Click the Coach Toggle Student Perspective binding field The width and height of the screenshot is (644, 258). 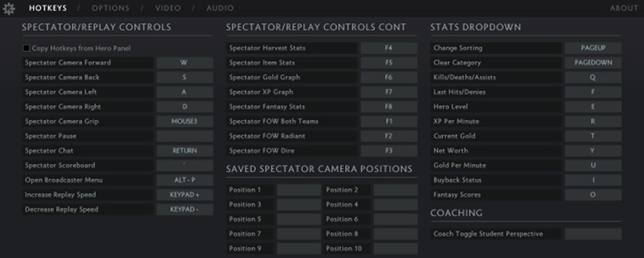pyautogui.click(x=593, y=233)
